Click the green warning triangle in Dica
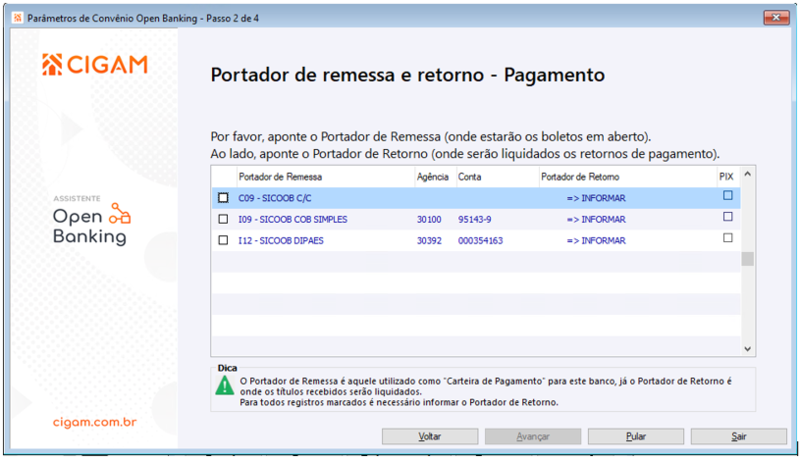 pos(224,386)
